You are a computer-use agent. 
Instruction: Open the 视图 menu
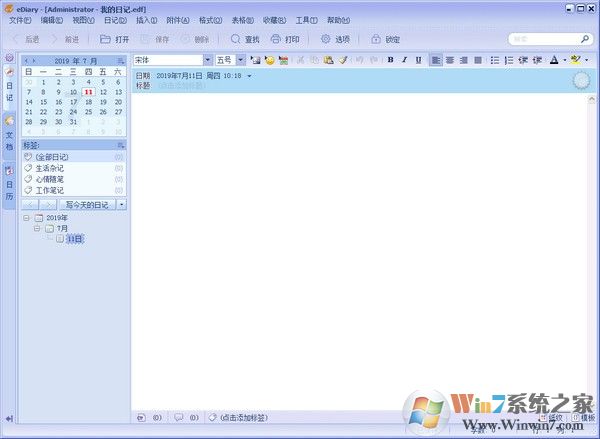coord(83,20)
